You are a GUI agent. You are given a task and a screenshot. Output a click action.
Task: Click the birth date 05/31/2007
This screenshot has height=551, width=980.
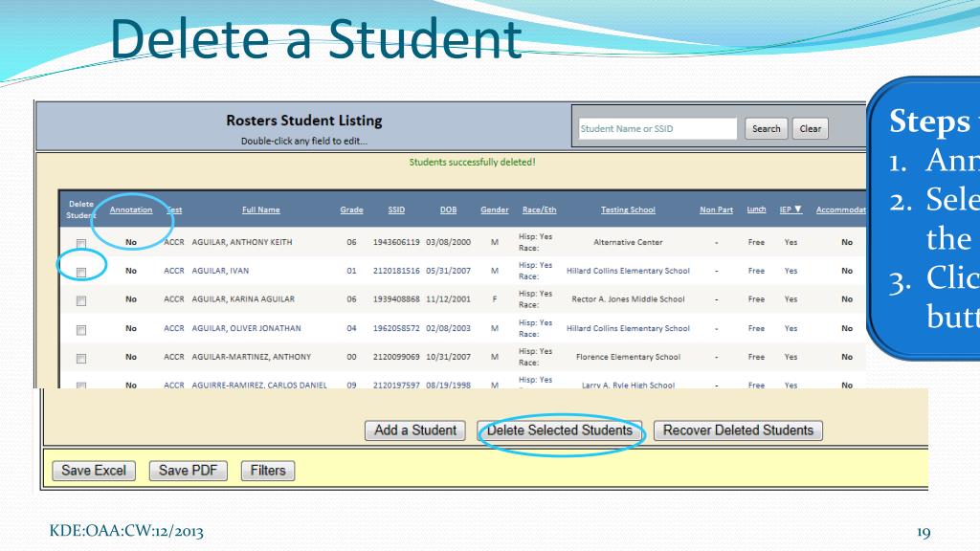448,271
